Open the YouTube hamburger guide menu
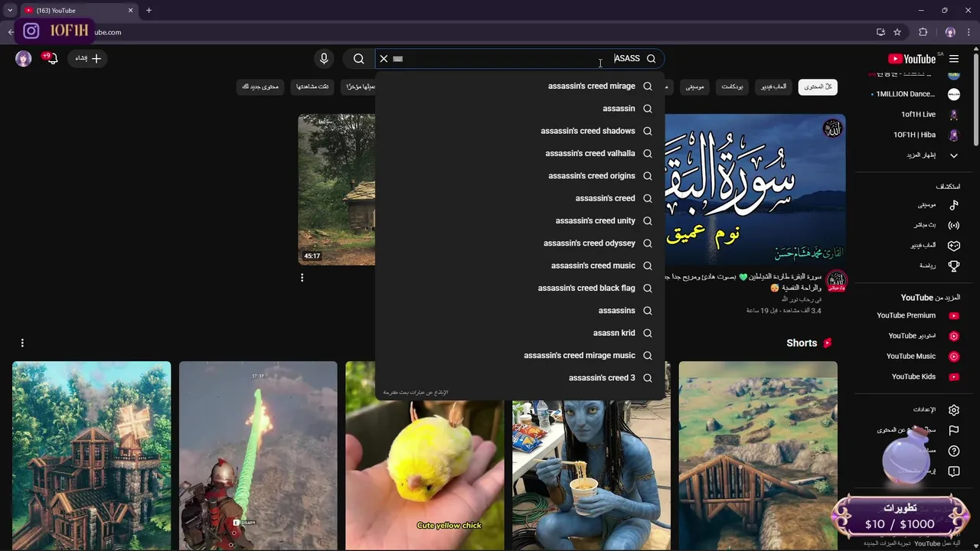 (x=954, y=59)
